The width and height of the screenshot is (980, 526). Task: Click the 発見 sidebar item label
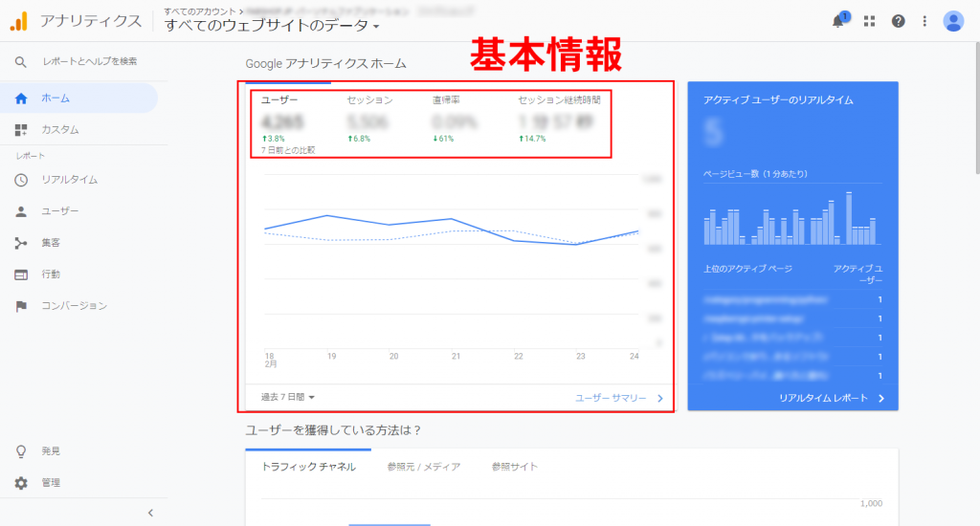(51, 451)
